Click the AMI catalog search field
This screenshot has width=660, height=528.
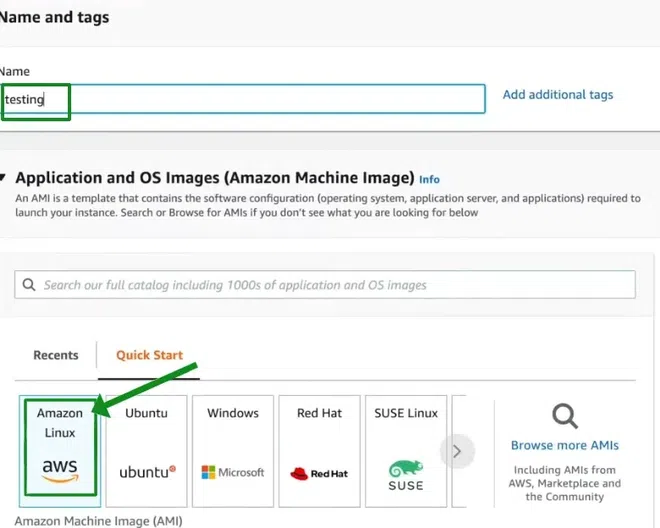325,285
